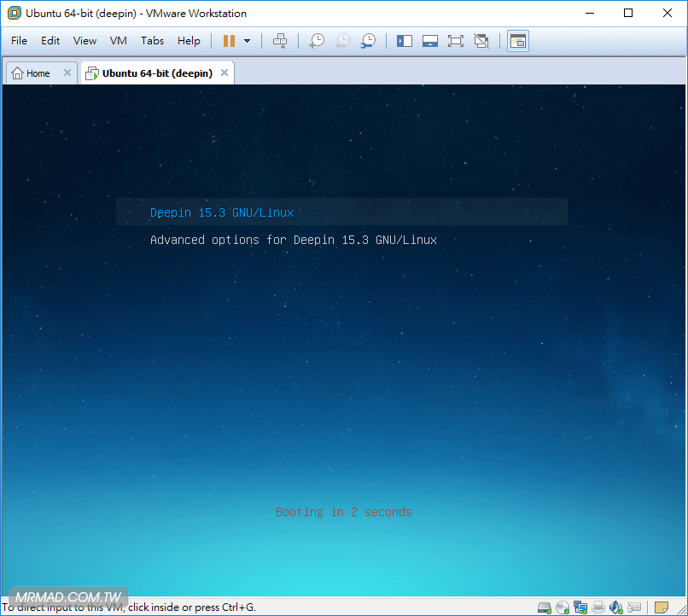Open the View menu

(85, 41)
